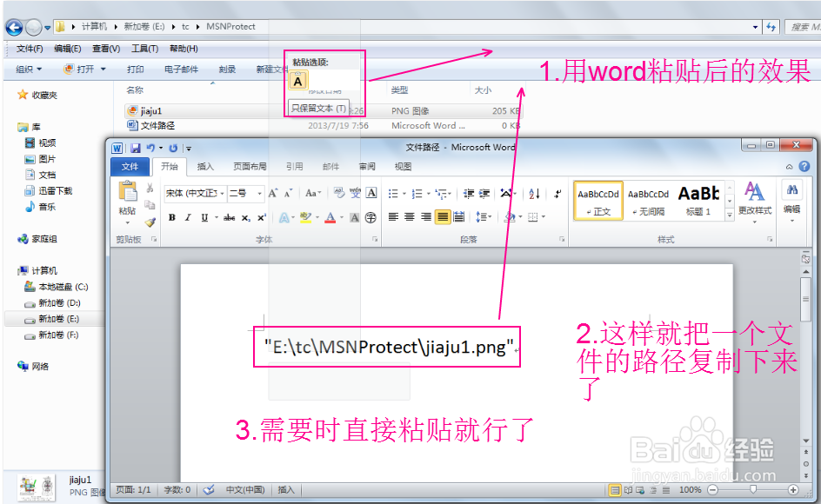Screen dimensions: 821x504
Task: Click the Sort A-Z icon in paragraph group
Action: click(534, 194)
